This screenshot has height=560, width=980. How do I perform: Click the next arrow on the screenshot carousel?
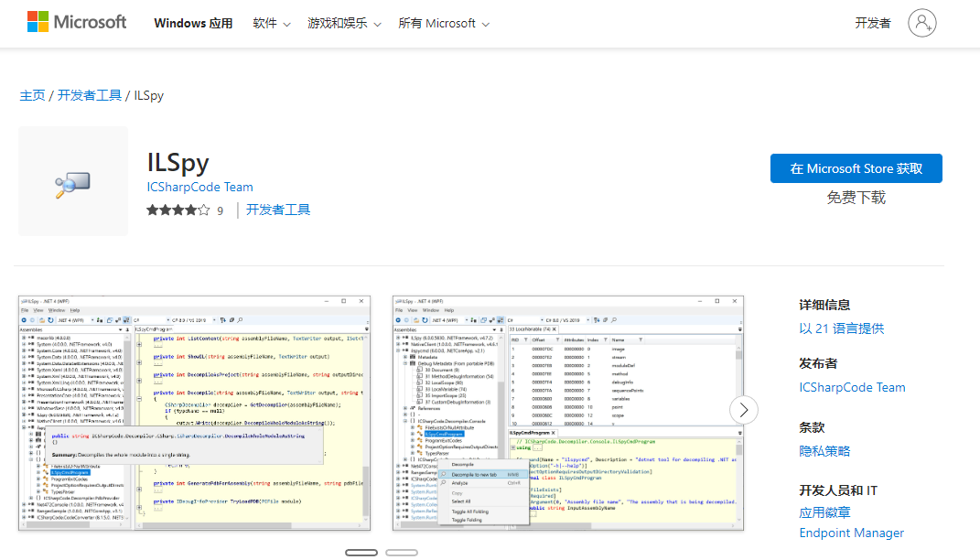pyautogui.click(x=744, y=410)
